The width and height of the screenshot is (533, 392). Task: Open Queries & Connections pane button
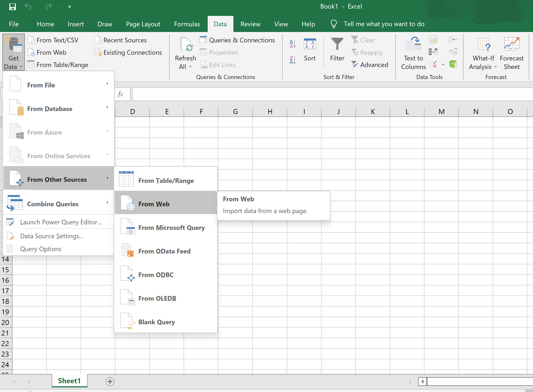(237, 40)
